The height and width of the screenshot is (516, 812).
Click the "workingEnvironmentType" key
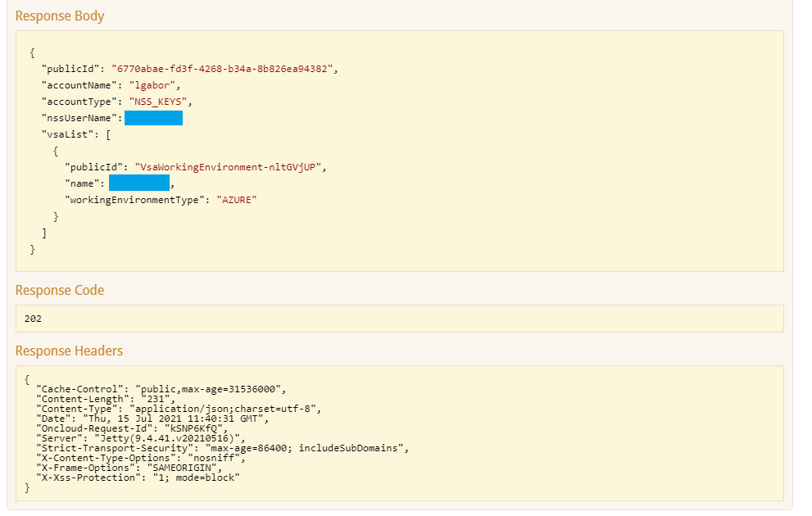pos(134,200)
